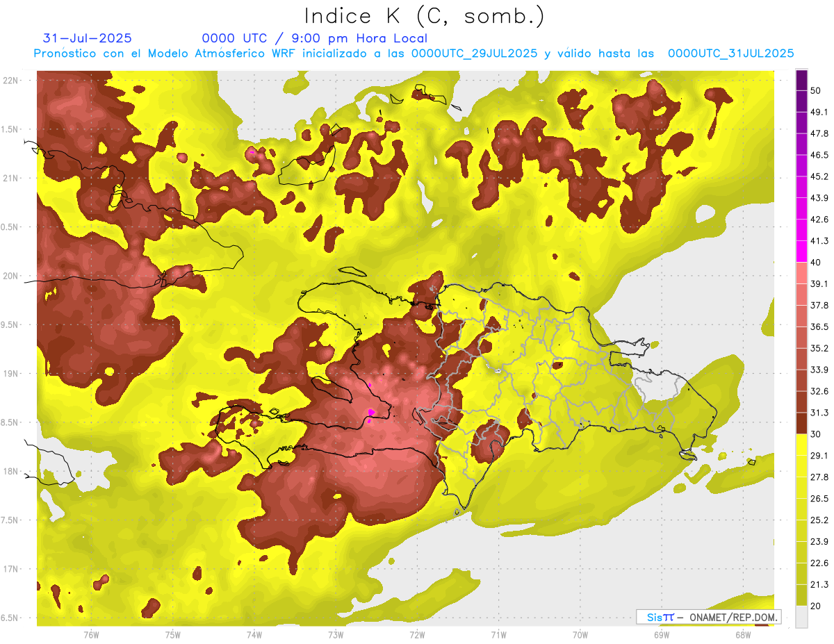This screenshot has width=834, height=644.
Task: Click the color scale value "22.6"
Action: click(819, 563)
